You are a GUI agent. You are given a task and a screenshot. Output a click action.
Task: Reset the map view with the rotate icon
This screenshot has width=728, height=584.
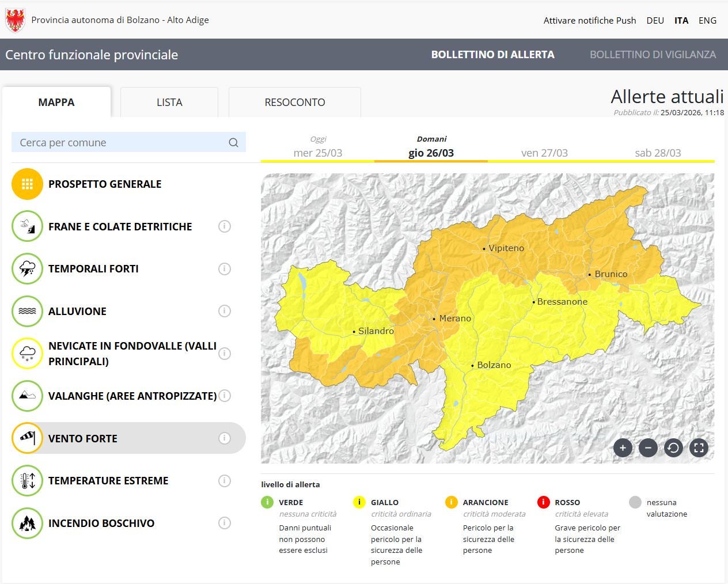tap(673, 448)
